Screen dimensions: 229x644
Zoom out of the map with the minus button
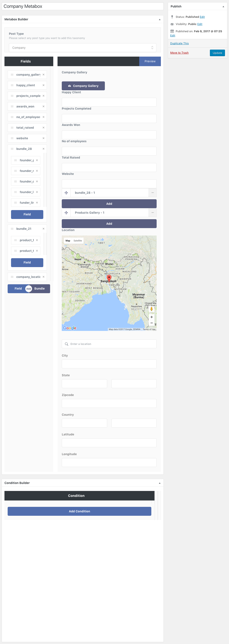tap(151, 323)
